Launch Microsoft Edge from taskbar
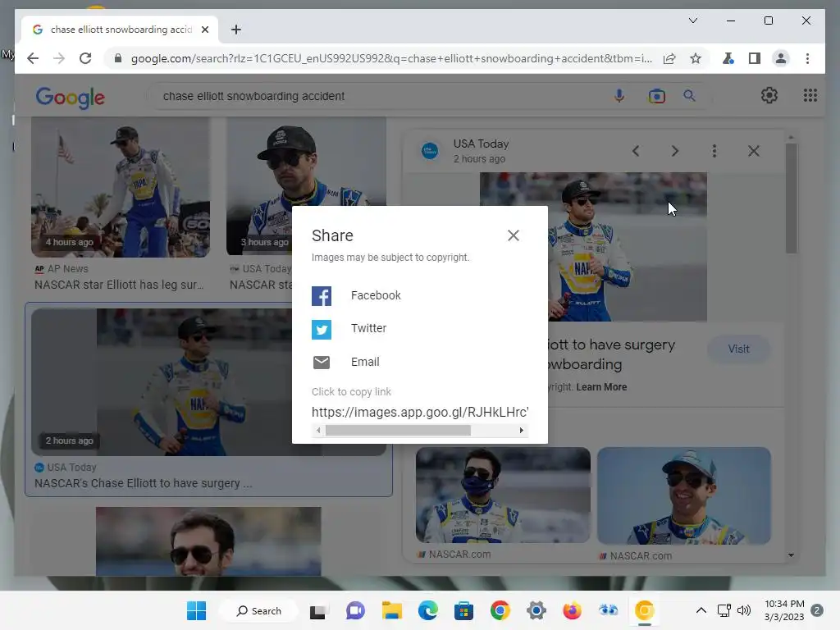 (x=427, y=610)
